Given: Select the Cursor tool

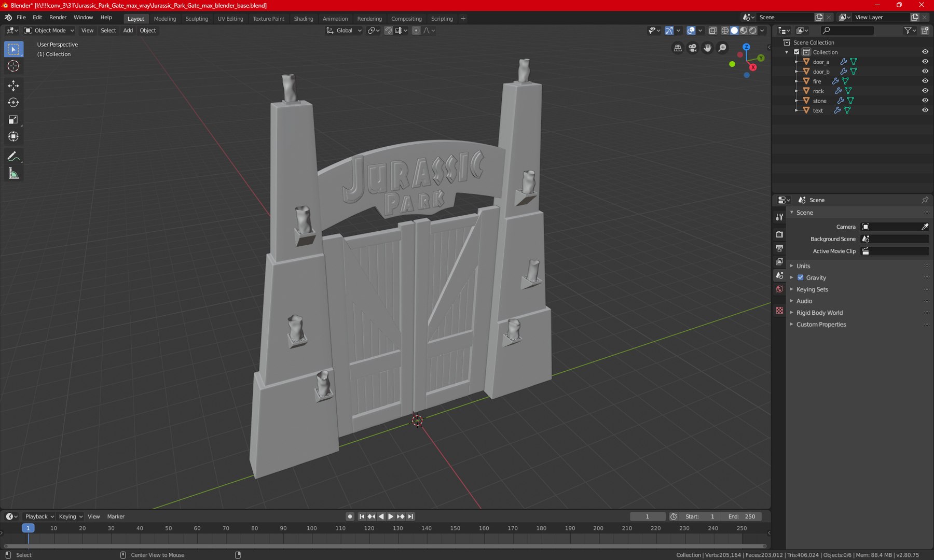Looking at the screenshot, I should [x=13, y=66].
